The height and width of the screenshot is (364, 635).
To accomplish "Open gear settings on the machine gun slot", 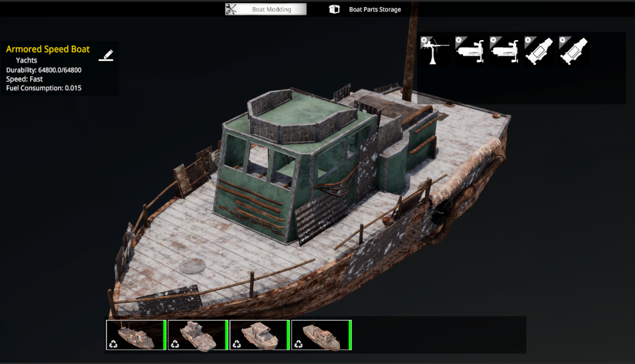I will pyautogui.click(x=424, y=40).
